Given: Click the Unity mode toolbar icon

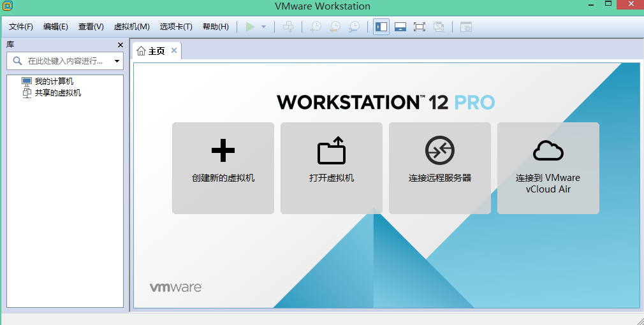Looking at the screenshot, I should tap(439, 27).
